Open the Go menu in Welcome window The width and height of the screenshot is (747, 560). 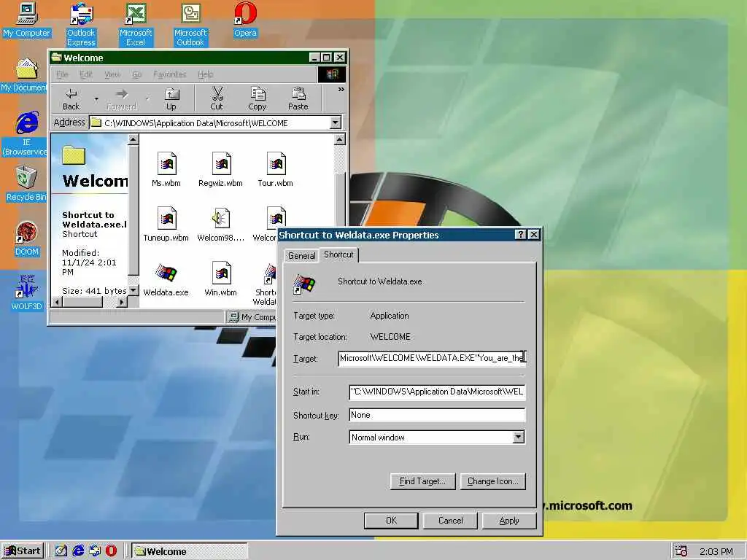click(x=136, y=74)
